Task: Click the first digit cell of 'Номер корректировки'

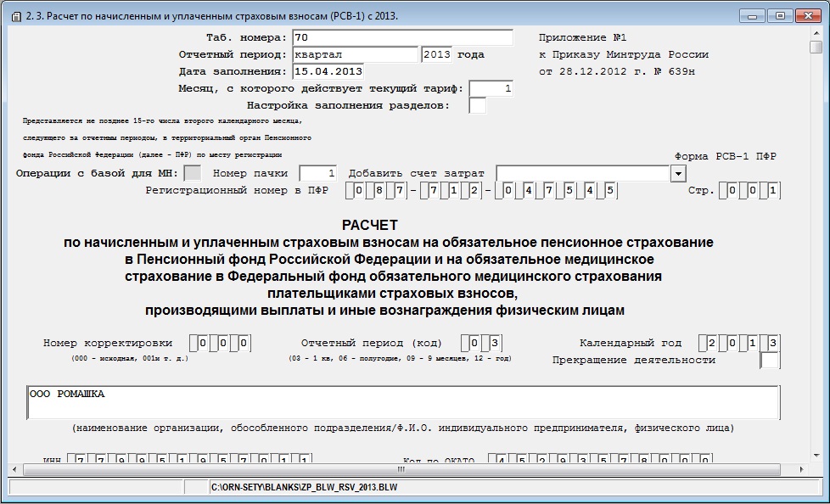Action: pyautogui.click(x=202, y=344)
